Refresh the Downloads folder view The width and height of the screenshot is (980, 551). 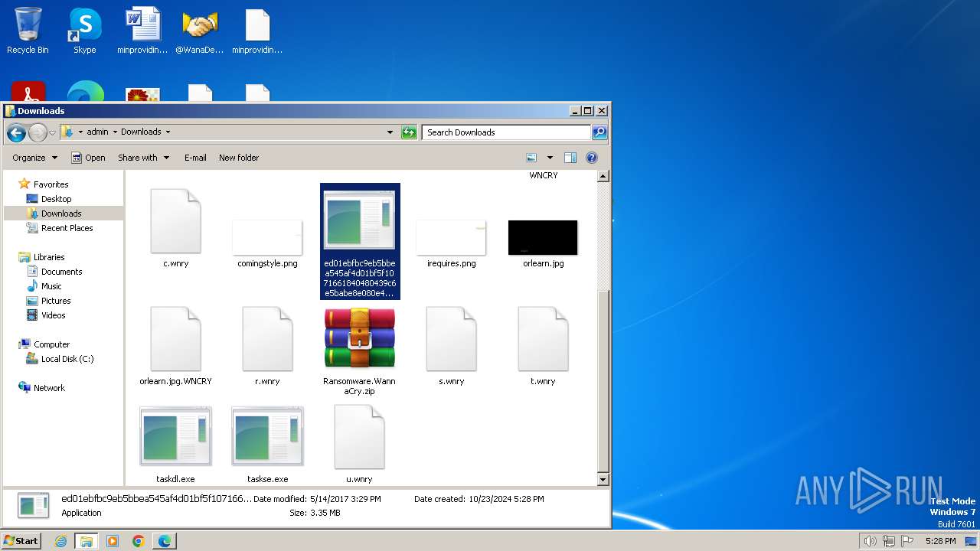coord(409,132)
